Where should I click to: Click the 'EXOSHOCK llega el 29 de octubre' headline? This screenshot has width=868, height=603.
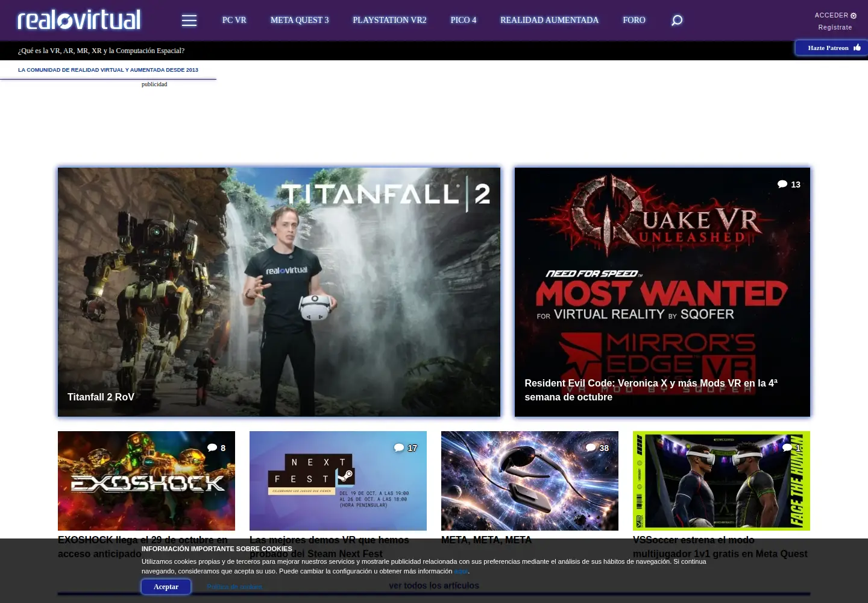tap(143, 546)
